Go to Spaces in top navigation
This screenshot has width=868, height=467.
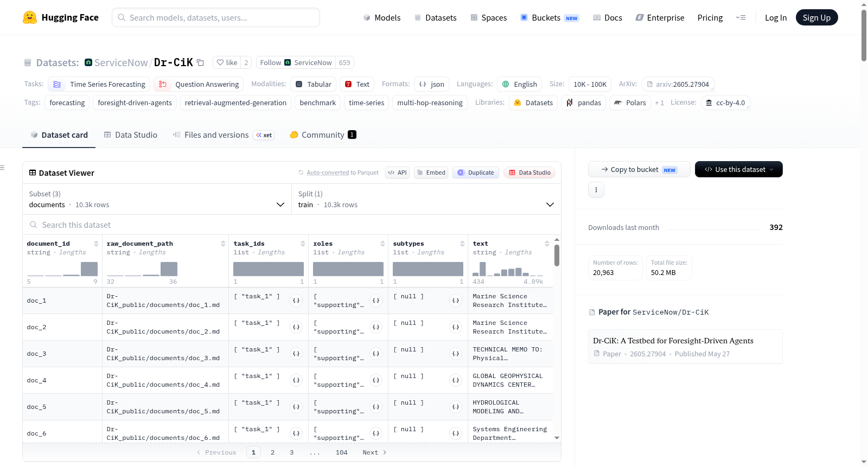pyautogui.click(x=488, y=17)
